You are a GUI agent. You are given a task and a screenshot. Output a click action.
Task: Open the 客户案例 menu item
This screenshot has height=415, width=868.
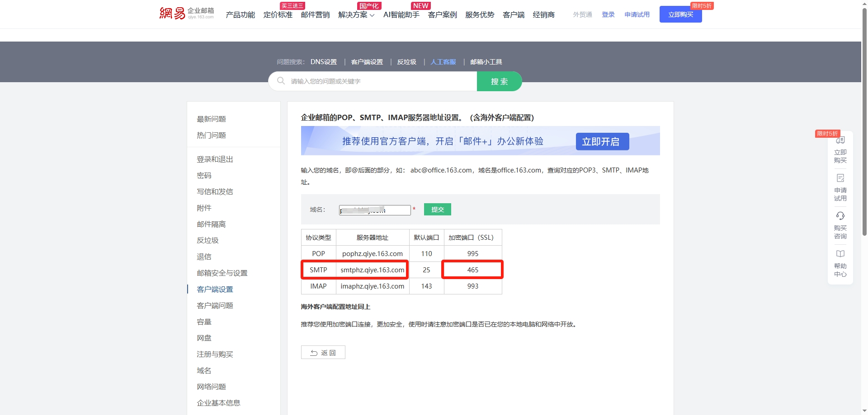443,15
